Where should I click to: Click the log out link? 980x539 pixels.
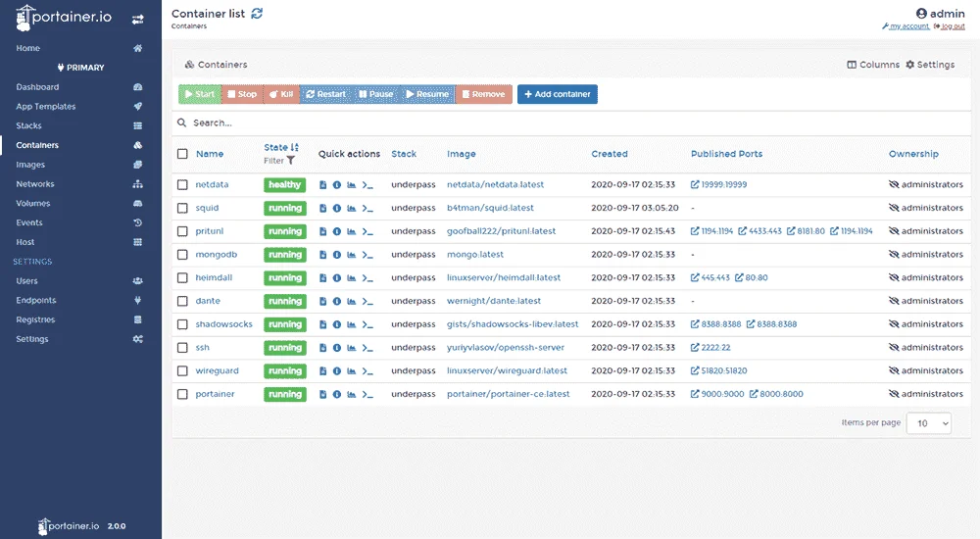[x=950, y=26]
